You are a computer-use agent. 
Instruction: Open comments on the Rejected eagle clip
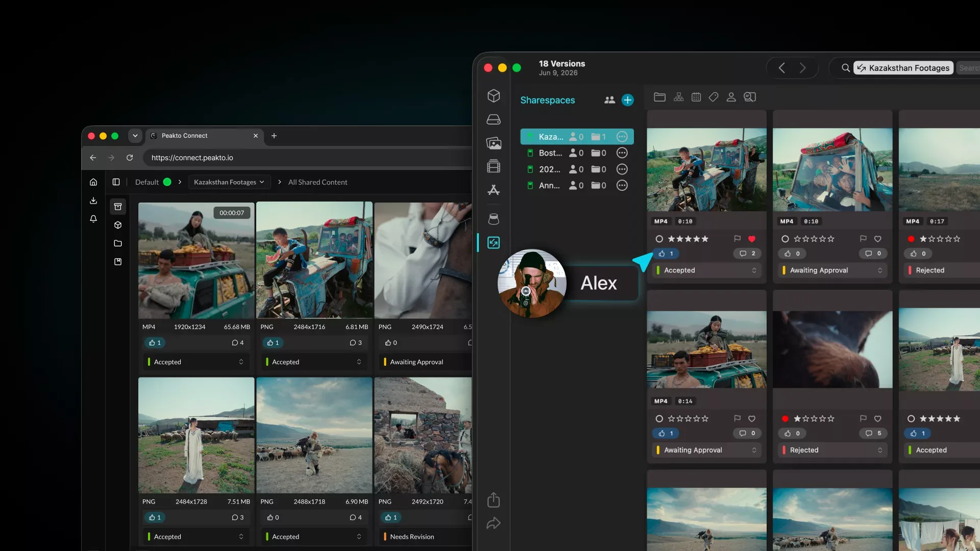point(873,434)
